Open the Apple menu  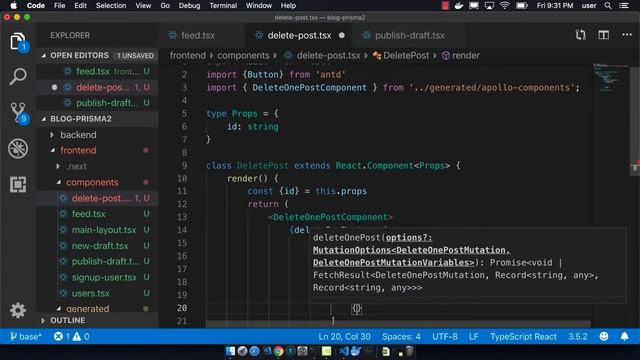pyautogui.click(x=13, y=6)
